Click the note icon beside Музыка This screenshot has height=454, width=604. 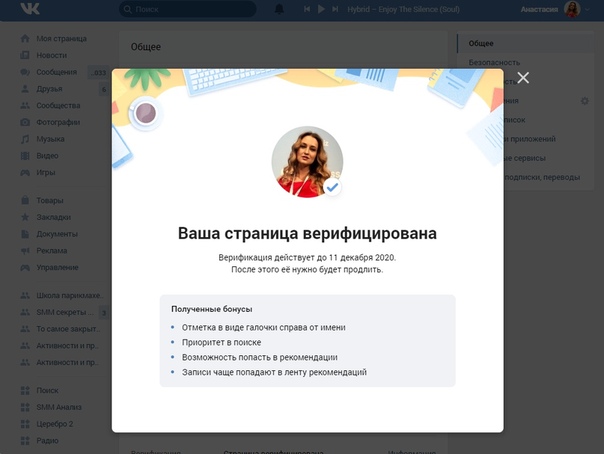tap(25, 139)
